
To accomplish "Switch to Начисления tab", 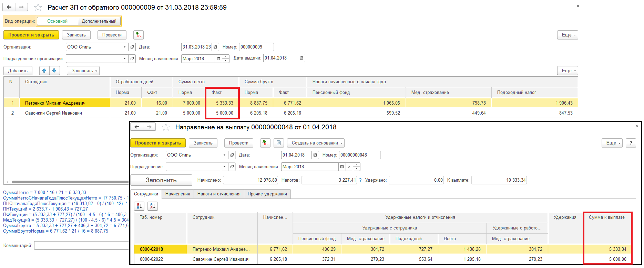I will (x=178, y=194).
